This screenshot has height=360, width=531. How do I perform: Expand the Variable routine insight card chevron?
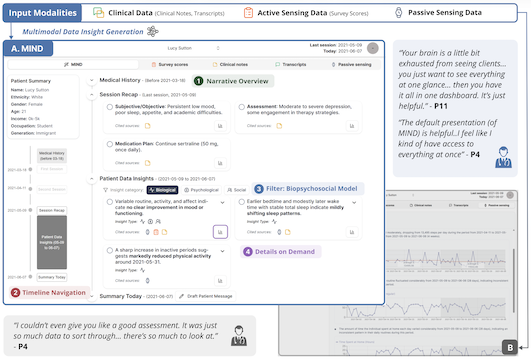tap(222, 203)
